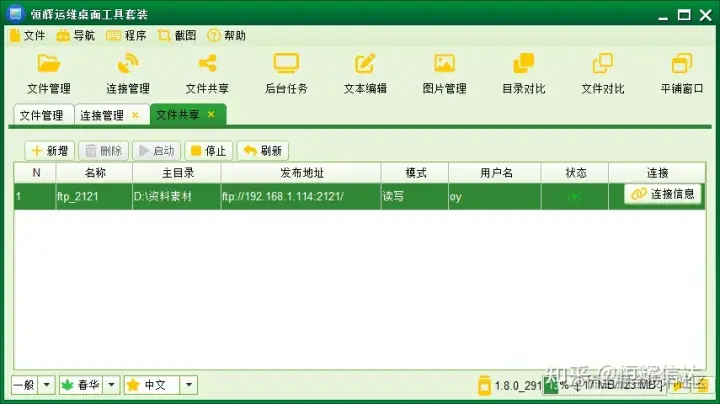
Task: Click the Java version icon beside 1.8.0_291
Action: 484,385
